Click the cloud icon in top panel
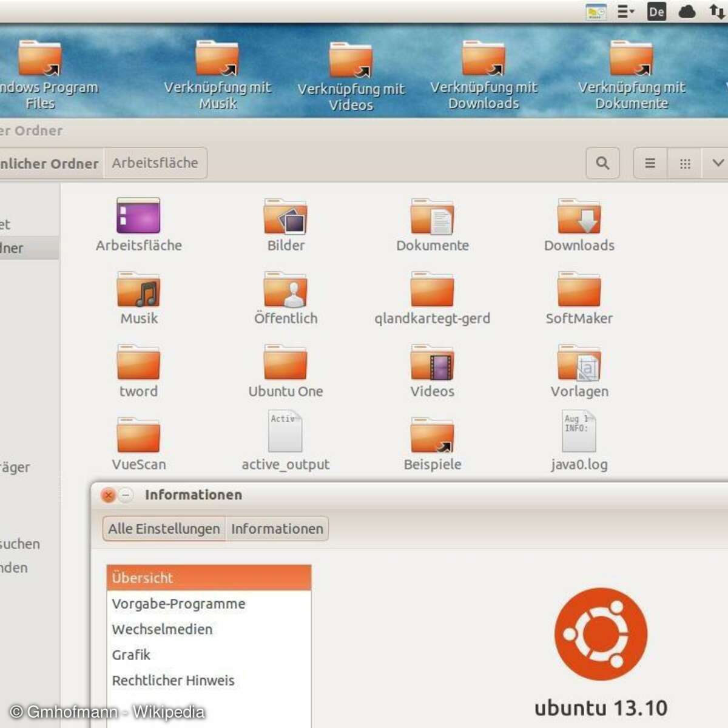Image resolution: width=728 pixels, height=728 pixels. [x=687, y=12]
